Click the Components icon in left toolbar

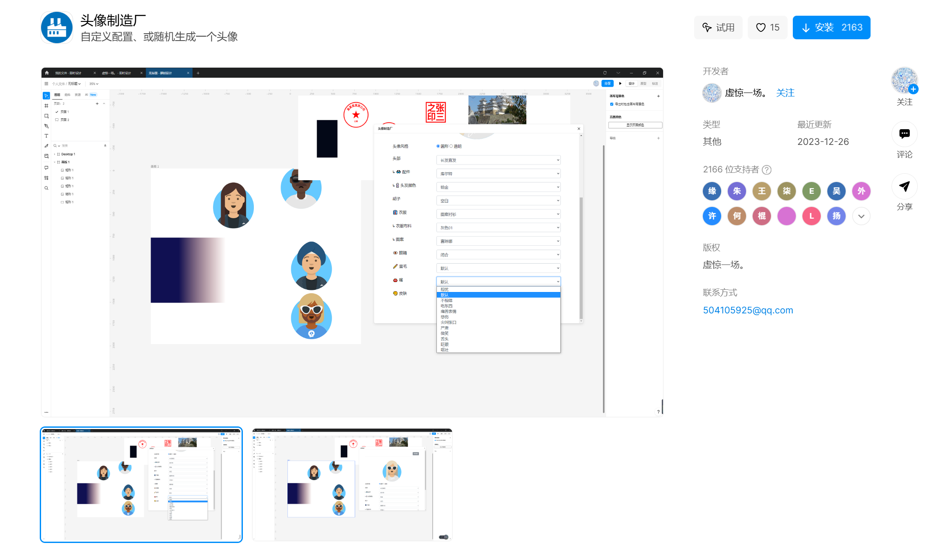point(46,178)
